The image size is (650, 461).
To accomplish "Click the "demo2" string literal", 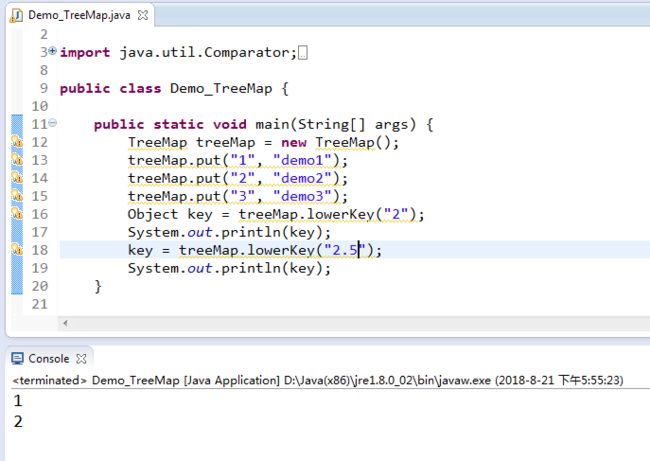I will click(x=302, y=178).
